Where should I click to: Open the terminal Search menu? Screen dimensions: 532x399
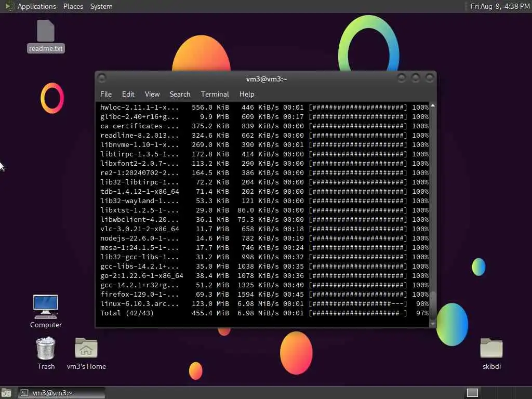[x=180, y=94]
